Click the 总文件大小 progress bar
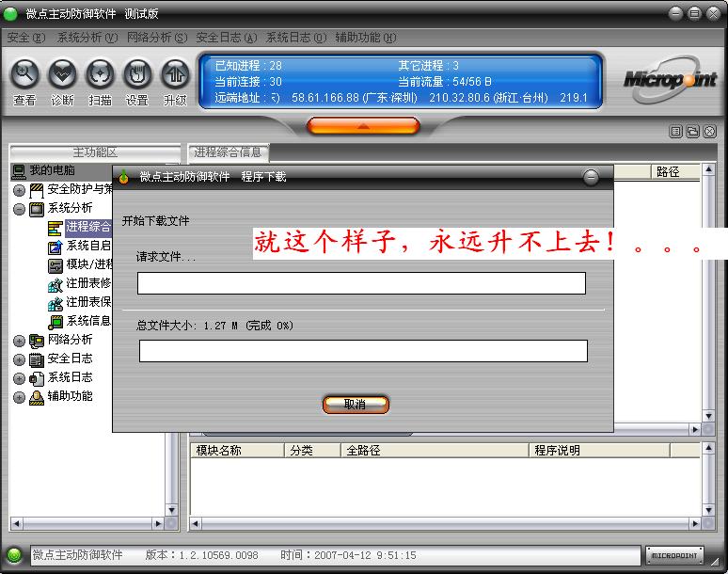This screenshot has height=574, width=728. 364,351
